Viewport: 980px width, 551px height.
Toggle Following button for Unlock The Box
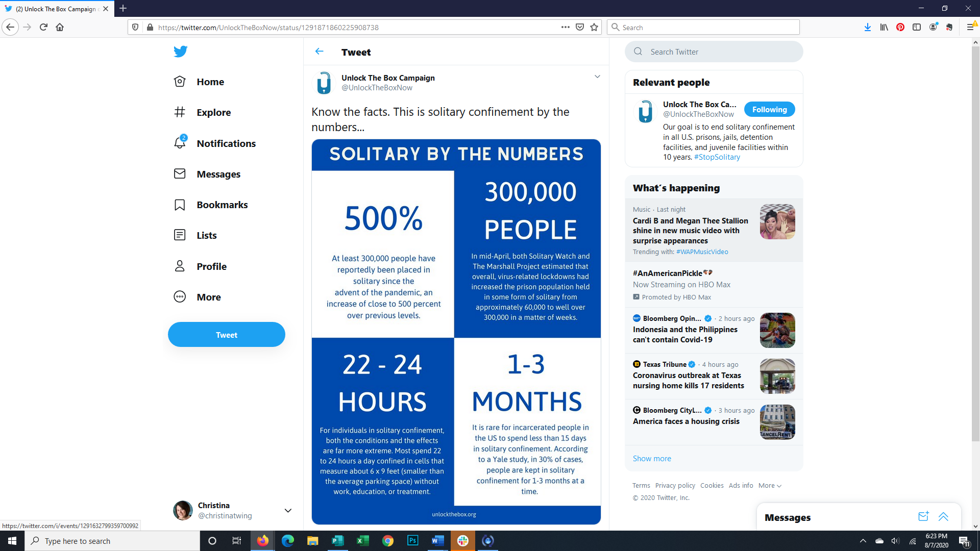point(769,110)
